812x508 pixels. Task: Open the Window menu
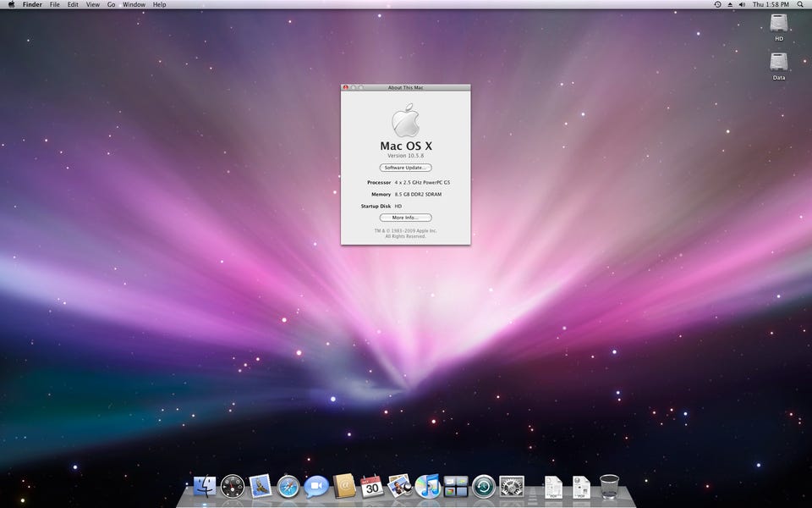tap(134, 5)
